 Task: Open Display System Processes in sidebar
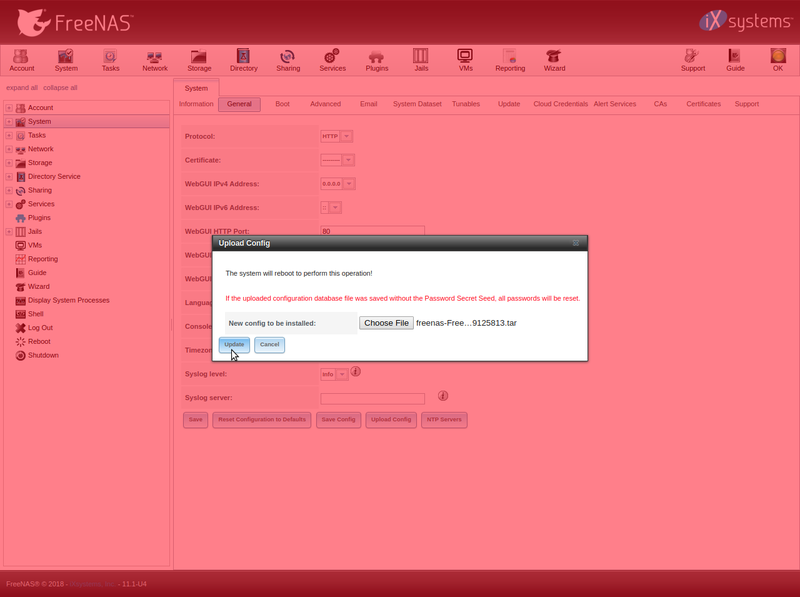pyautogui.click(x=68, y=300)
